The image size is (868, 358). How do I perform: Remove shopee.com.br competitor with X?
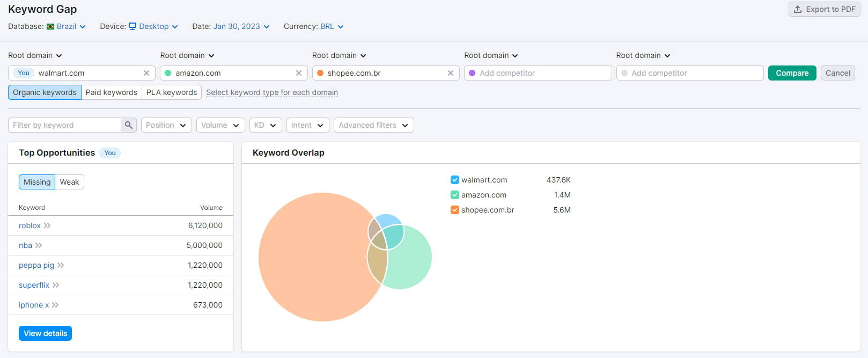point(451,73)
